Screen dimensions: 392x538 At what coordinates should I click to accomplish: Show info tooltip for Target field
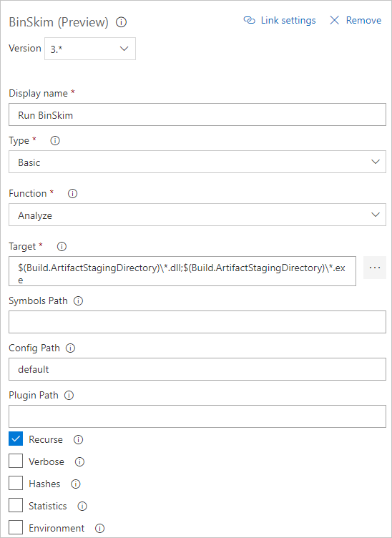[62, 246]
